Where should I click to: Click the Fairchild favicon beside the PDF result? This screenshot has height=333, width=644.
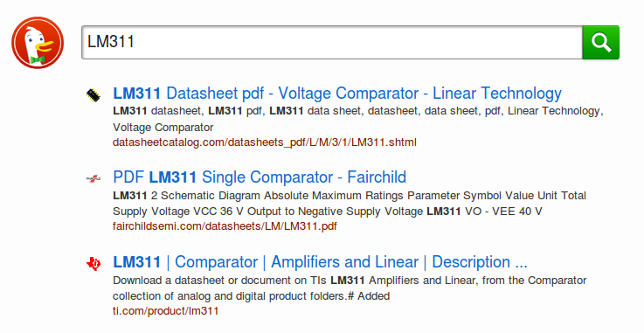tap(93, 178)
